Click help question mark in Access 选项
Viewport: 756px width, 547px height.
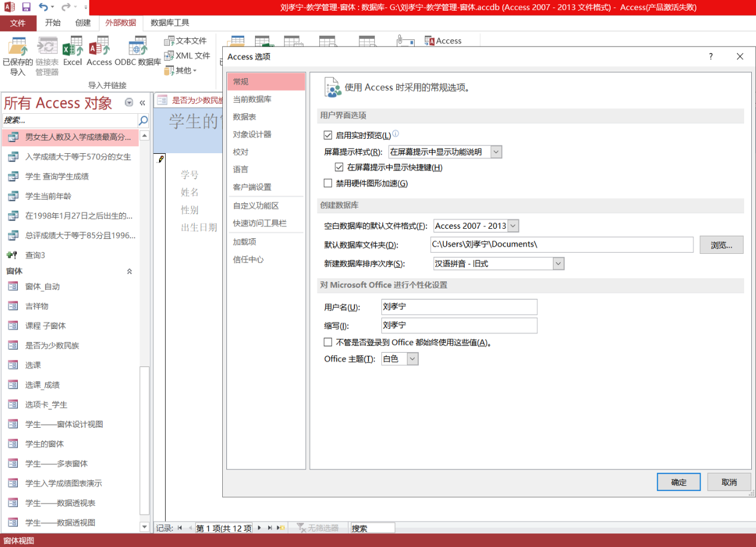(x=711, y=57)
